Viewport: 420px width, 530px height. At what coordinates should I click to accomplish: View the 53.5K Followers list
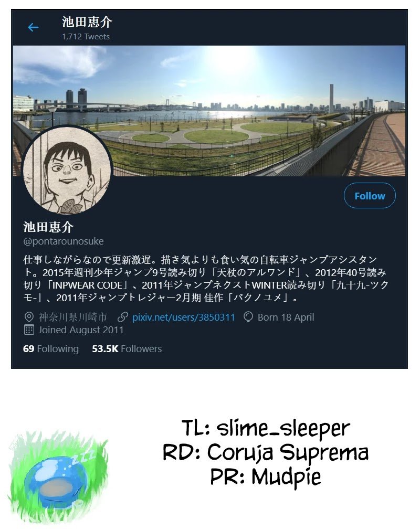coord(127,348)
